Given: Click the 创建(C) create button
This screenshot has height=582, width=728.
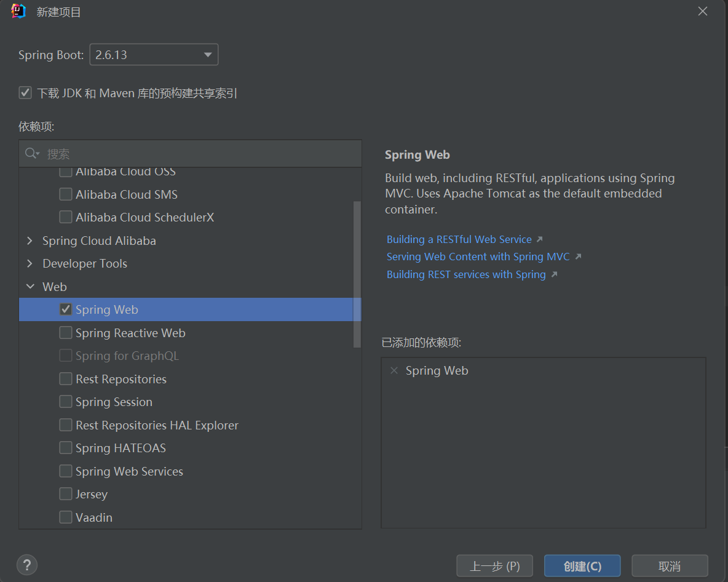Looking at the screenshot, I should click(x=582, y=566).
